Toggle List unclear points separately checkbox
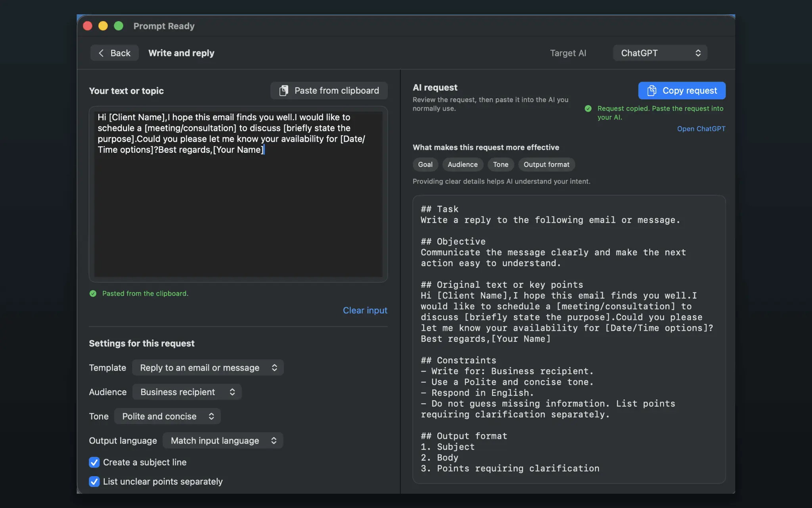This screenshot has width=812, height=508. point(94,481)
